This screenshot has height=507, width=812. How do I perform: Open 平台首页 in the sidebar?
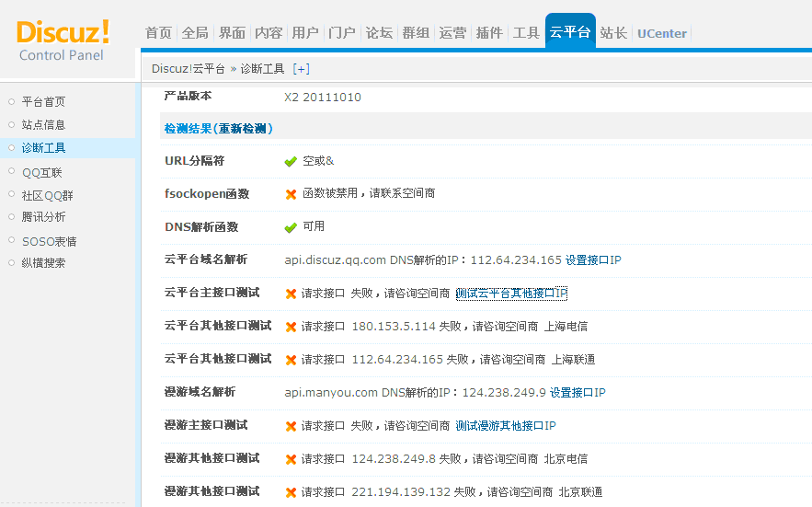click(43, 101)
